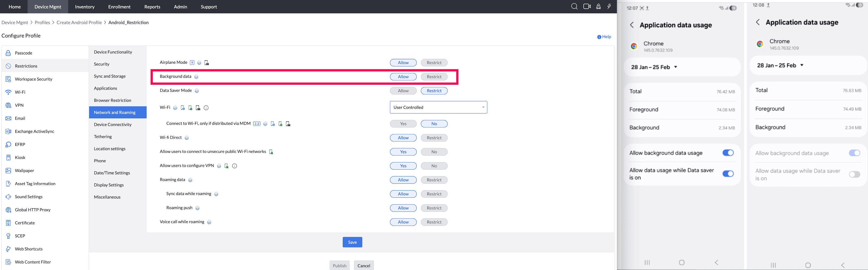Viewport: 868px width, 270px height.
Task: Click the Sound Settings speaker icon
Action: point(9,197)
